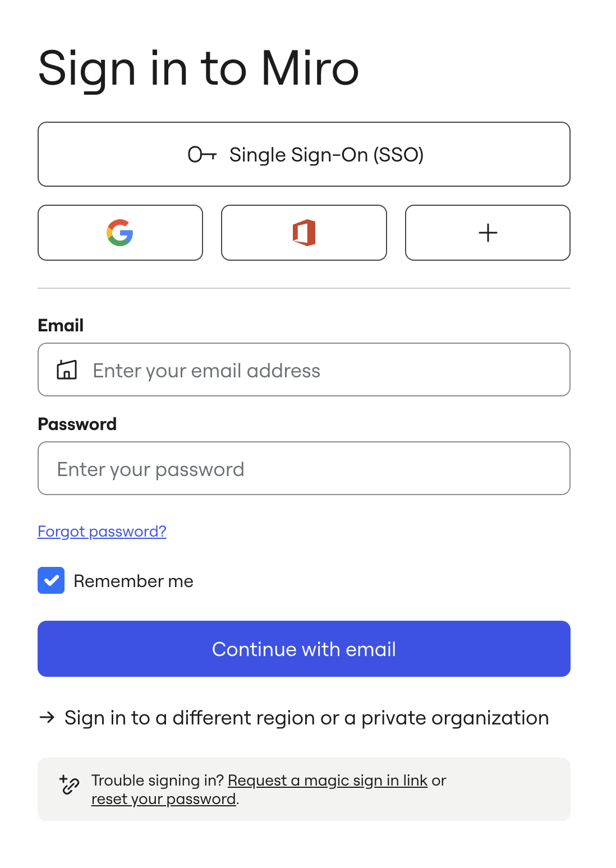Image resolution: width=616 pixels, height=868 pixels.
Task: Click the plus icon for more sign-in options
Action: click(488, 233)
